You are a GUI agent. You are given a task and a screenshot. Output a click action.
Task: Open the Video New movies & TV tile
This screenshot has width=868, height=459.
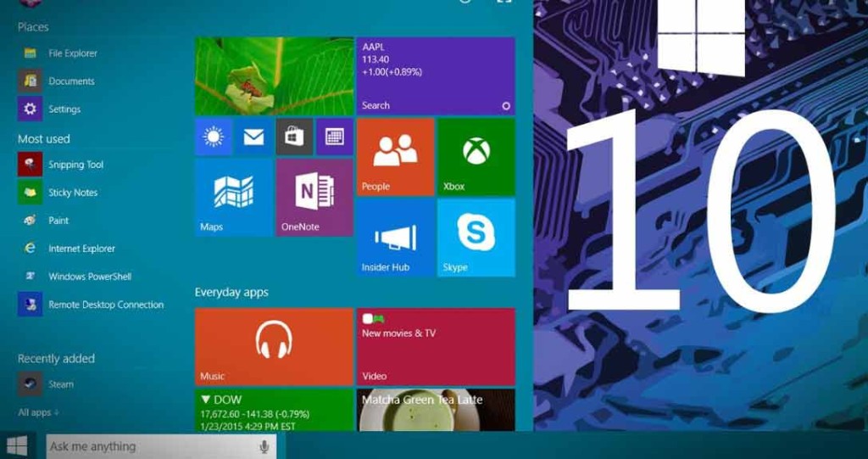pyautogui.click(x=436, y=347)
